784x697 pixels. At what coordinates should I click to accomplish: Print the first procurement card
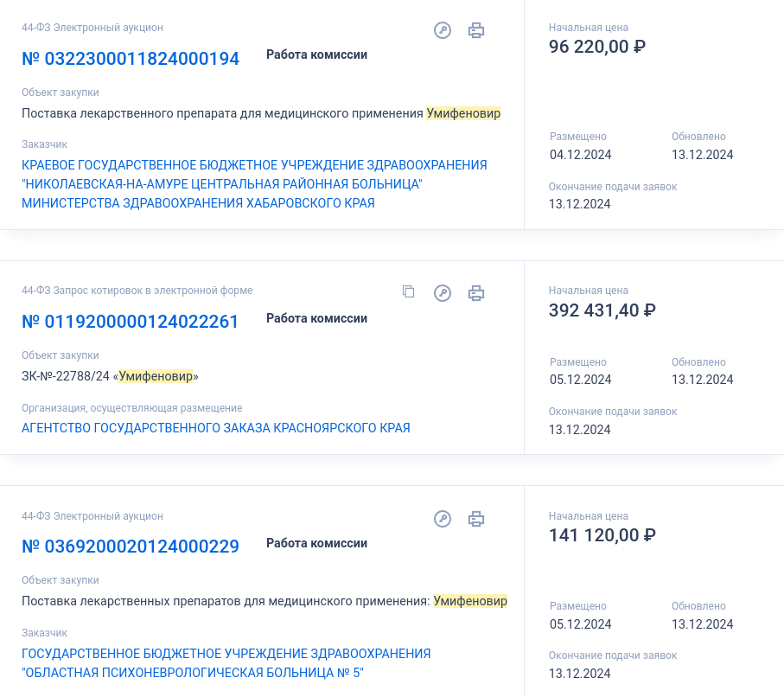tap(475, 30)
